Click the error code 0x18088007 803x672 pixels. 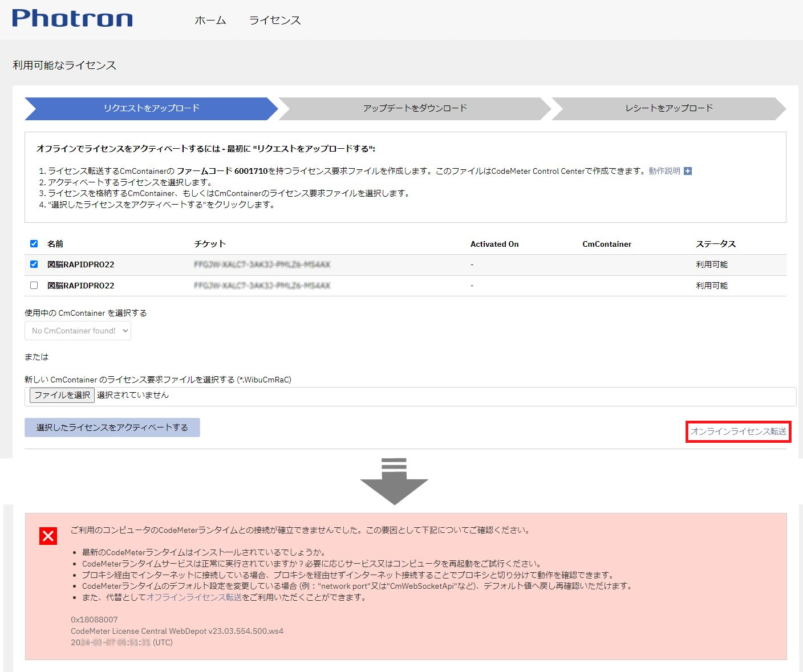(94, 620)
